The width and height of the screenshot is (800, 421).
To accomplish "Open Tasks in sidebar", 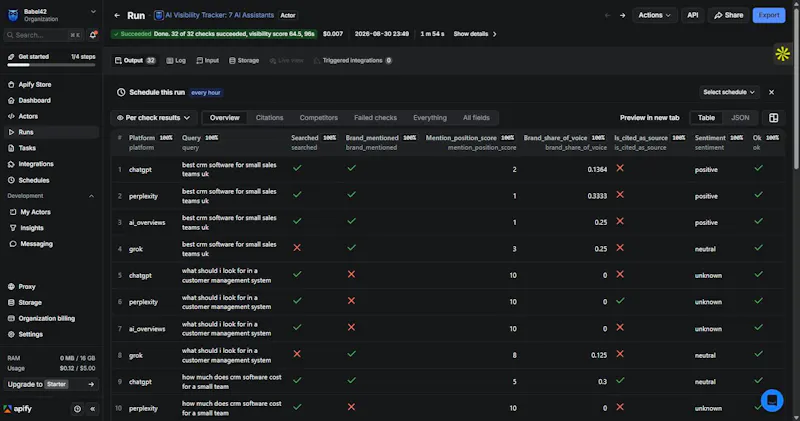I will tap(50, 148).
